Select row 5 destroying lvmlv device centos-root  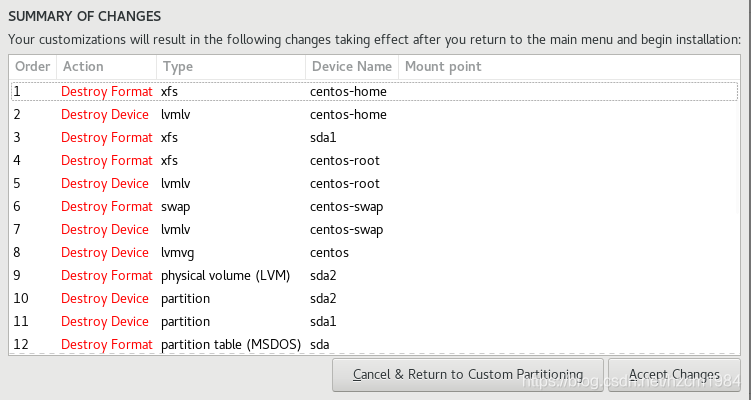(x=375, y=183)
